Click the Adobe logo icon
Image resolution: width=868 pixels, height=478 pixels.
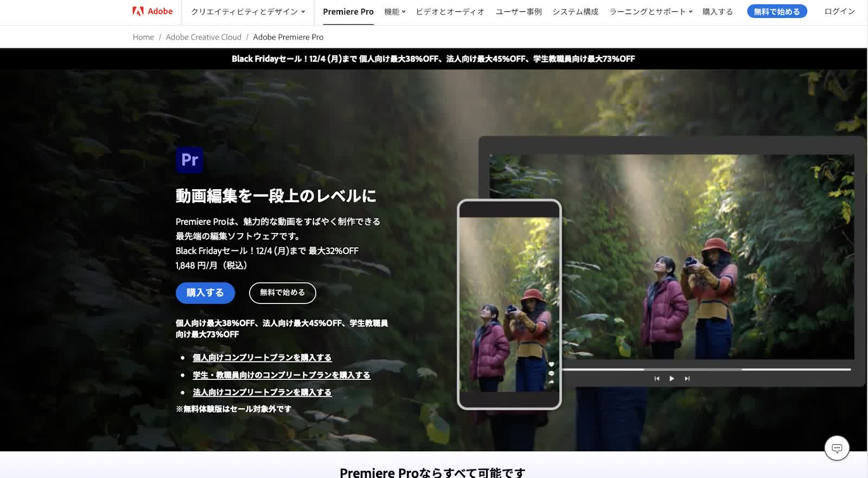click(x=138, y=11)
